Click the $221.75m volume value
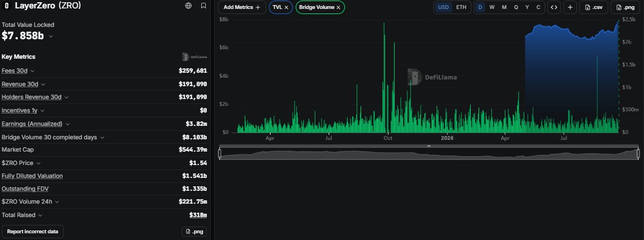The image size is (644, 240). 193,202
